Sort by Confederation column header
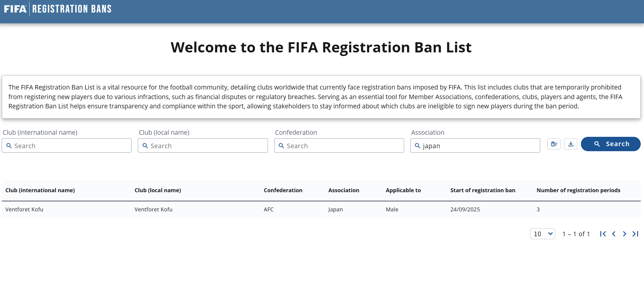Image resolution: width=644 pixels, height=294 pixels. [x=283, y=190]
